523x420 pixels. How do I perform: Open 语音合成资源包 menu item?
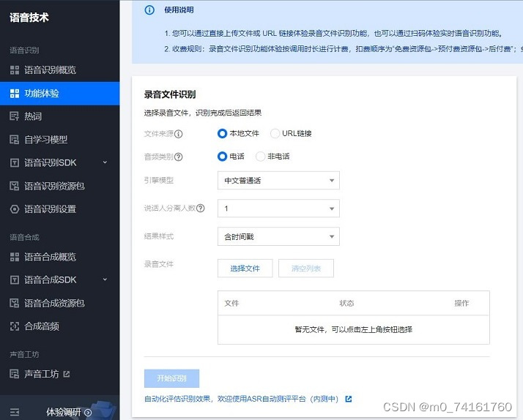60,303
